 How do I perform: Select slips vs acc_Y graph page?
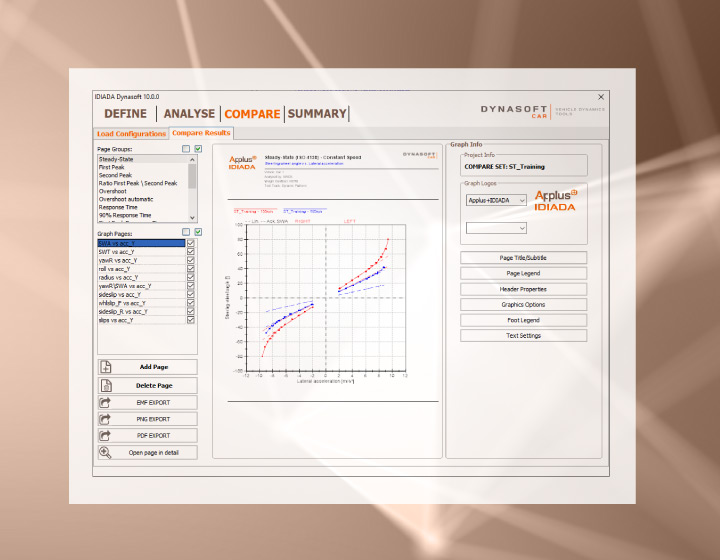141,320
